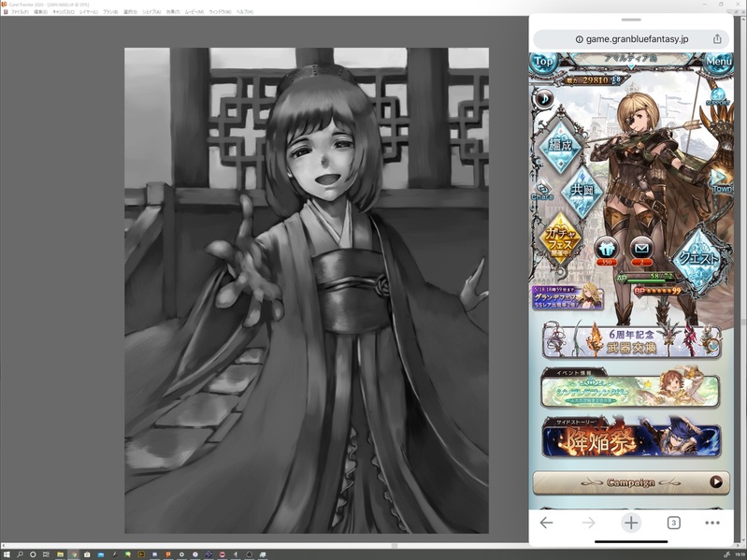Open the ファイル (File) menu in Painter
Viewport: 747px width, 560px height.
click(19, 11)
